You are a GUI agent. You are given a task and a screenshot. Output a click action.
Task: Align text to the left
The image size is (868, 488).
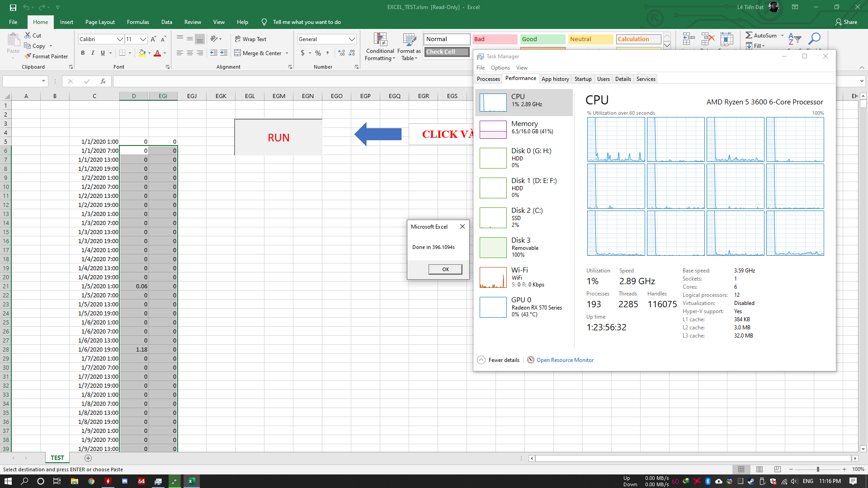tap(180, 53)
